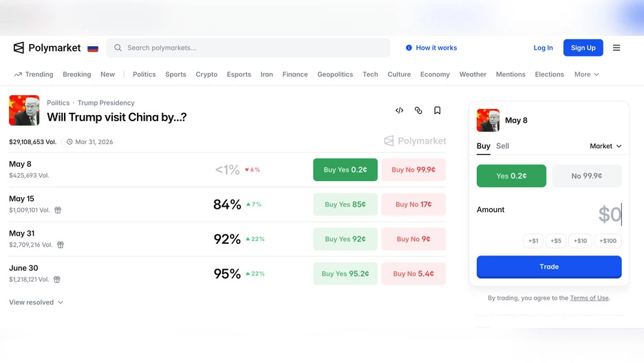Click Buy Yes 0.2¢ for May 8
644x363 pixels.
pos(345,169)
